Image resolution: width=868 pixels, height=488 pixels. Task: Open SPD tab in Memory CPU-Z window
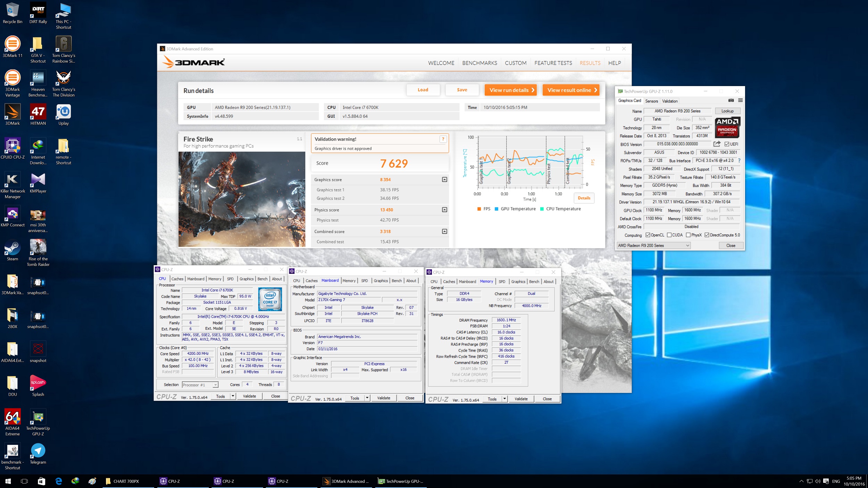[502, 281]
